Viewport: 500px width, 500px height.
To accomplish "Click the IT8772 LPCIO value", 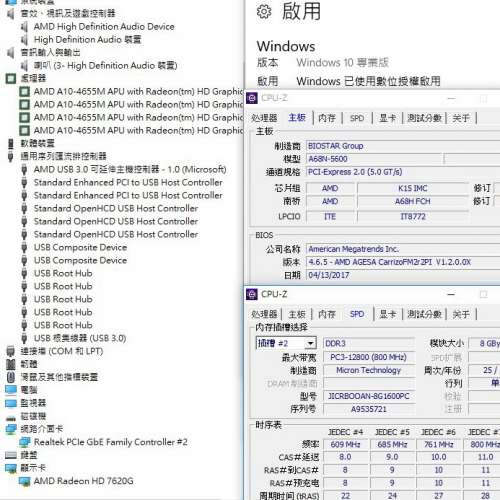I will (413, 217).
